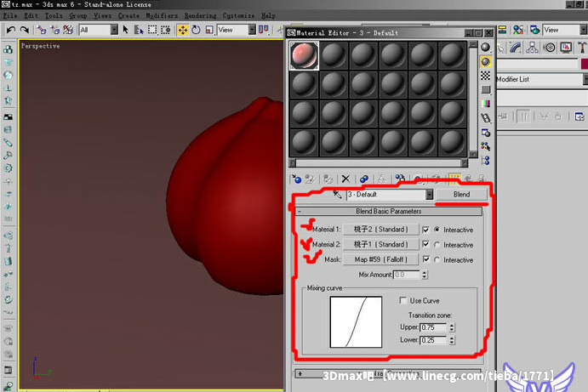Click the Unlink Selection tool
This screenshot has height=392, width=588.
pos(54,30)
